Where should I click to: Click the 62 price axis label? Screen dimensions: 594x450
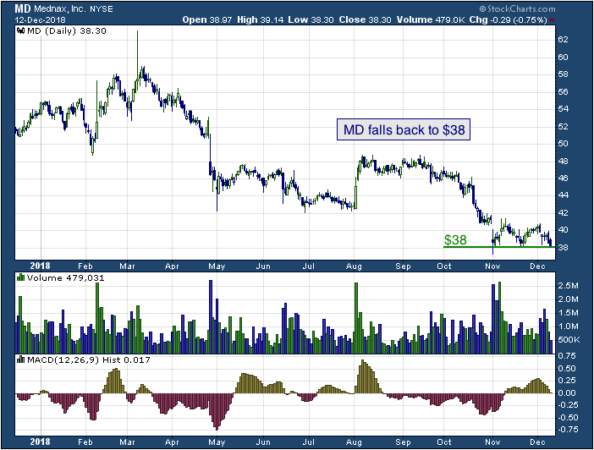[x=563, y=39]
